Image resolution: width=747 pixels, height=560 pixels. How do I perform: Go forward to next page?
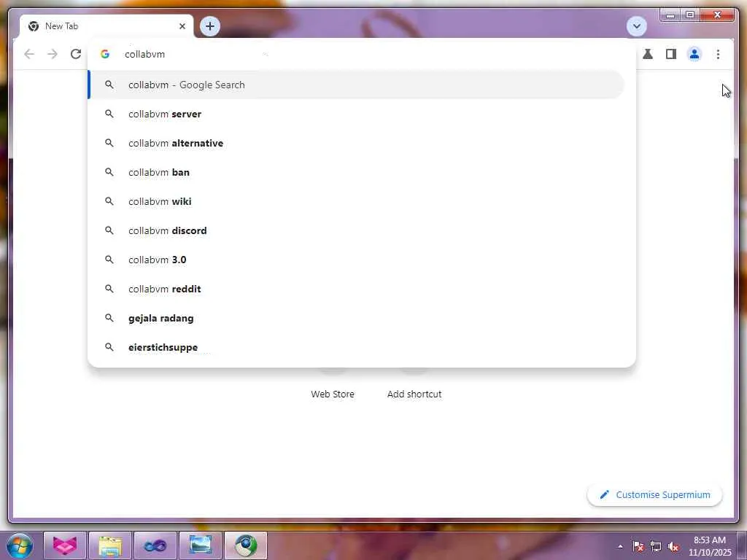coord(53,54)
